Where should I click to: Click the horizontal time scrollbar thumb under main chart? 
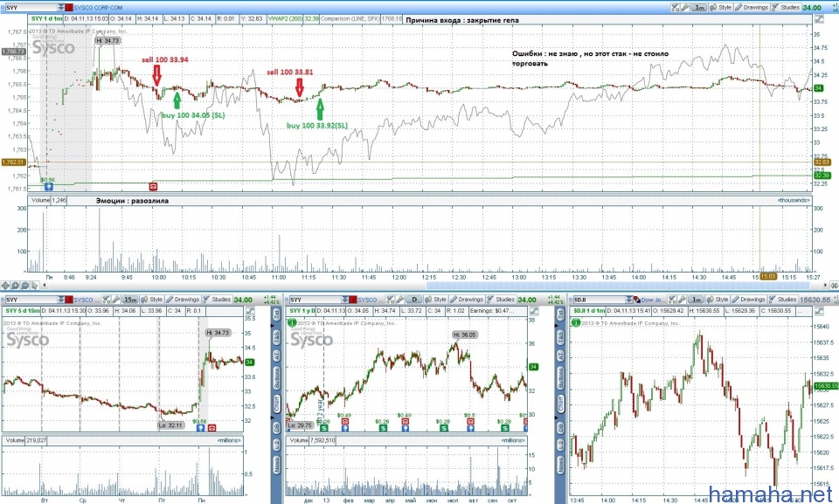(618, 286)
